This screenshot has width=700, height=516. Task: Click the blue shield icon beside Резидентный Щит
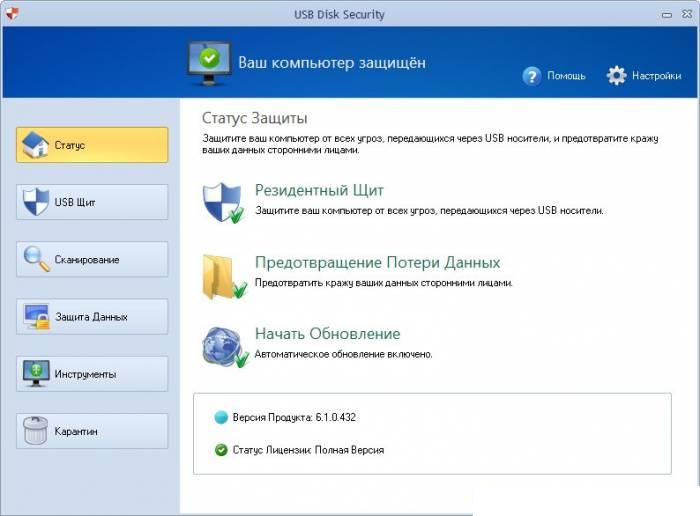pyautogui.click(x=221, y=202)
